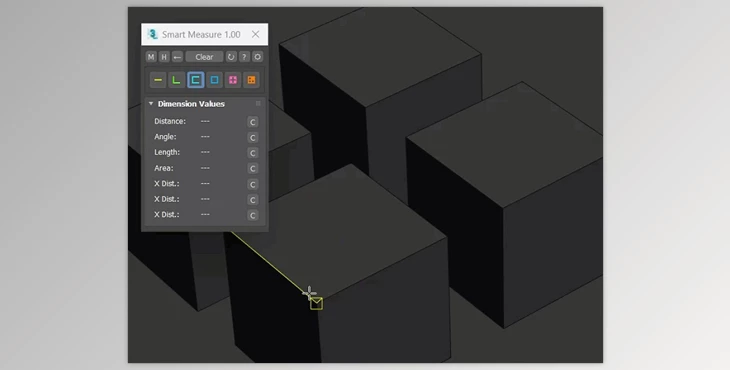Select the magenta four-point measure mode
This screenshot has width=730, height=370.
coord(233,80)
